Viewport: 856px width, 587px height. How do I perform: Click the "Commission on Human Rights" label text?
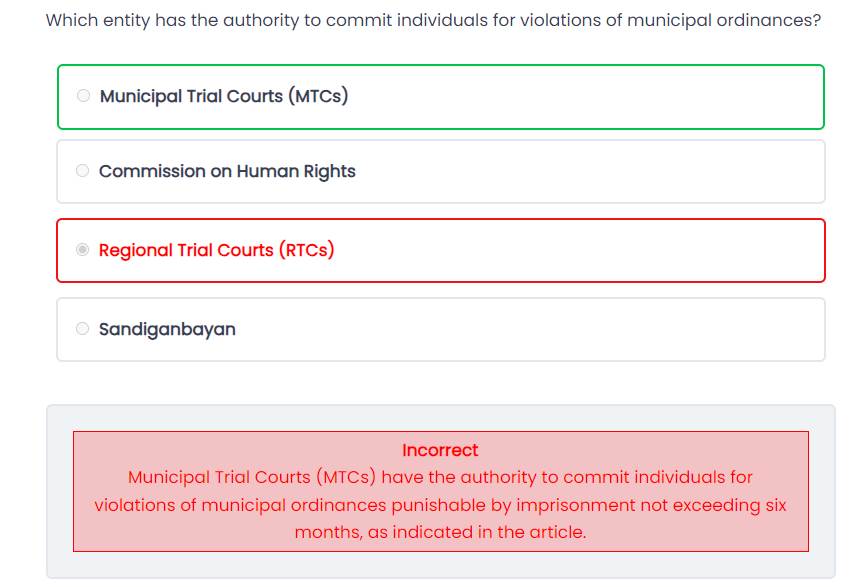227,171
